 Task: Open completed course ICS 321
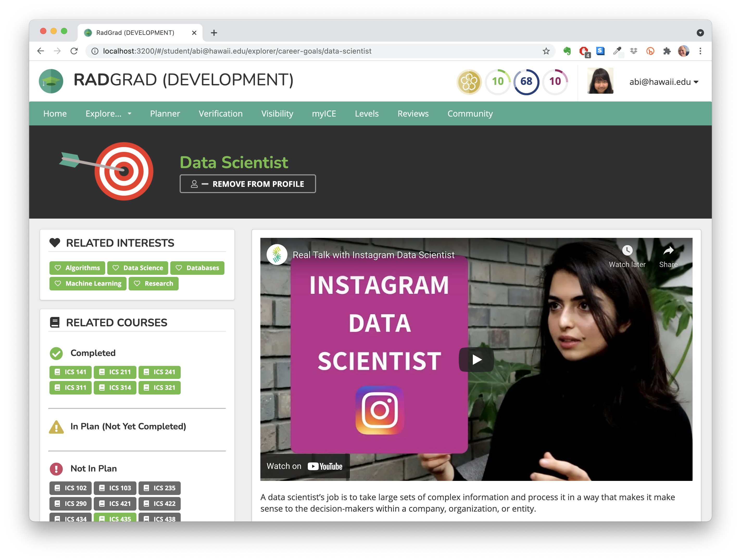(x=159, y=388)
